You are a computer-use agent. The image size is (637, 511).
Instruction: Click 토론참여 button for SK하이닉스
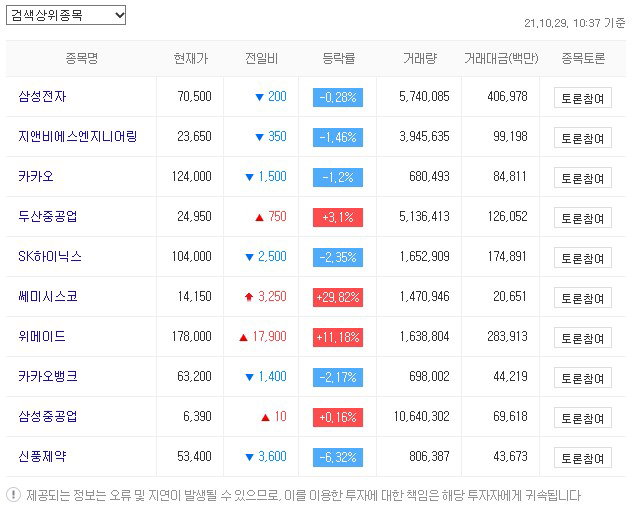coord(583,258)
